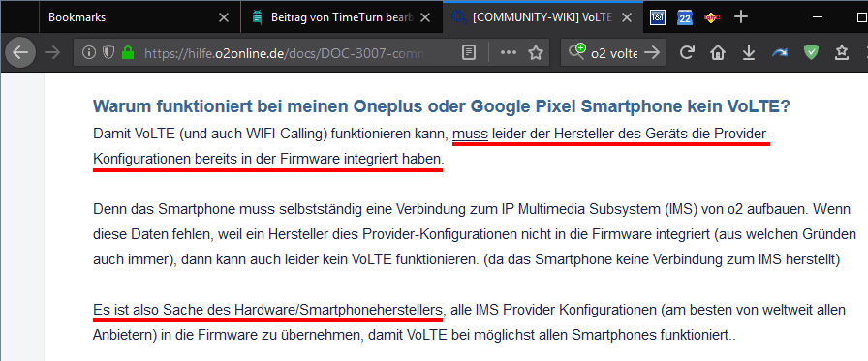Click the blue arrow extension icon
Image resolution: width=868 pixels, height=361 pixels.
780,52
